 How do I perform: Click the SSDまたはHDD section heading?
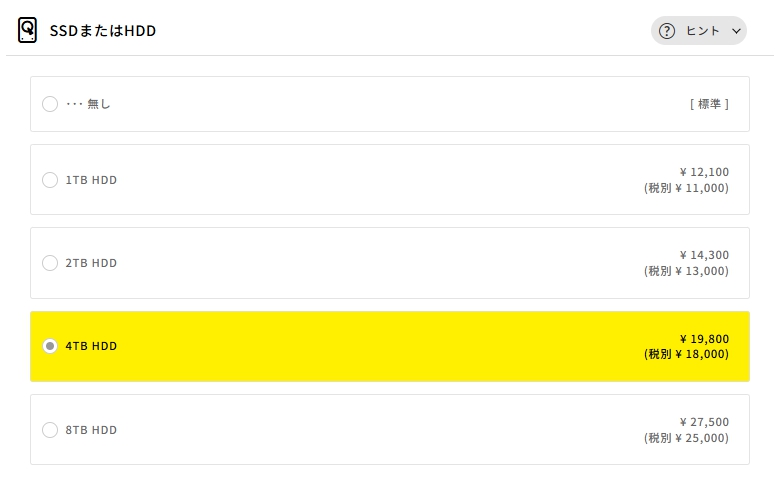103,31
